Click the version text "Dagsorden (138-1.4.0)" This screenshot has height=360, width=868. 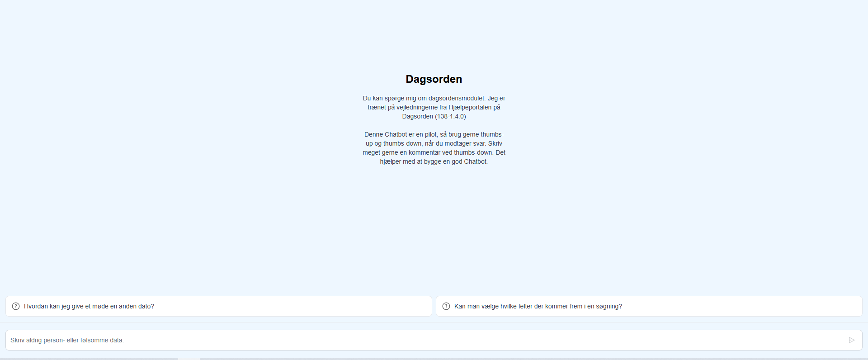(x=434, y=116)
